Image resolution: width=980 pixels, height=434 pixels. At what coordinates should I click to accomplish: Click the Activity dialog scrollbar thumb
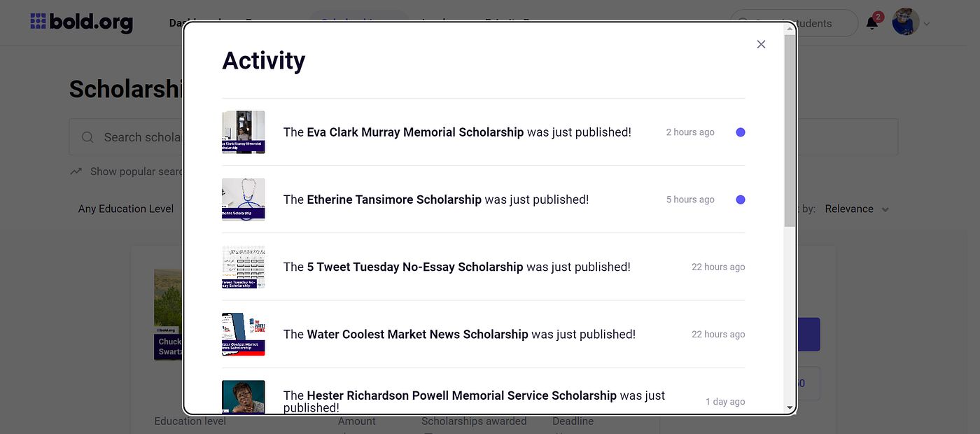point(790,129)
